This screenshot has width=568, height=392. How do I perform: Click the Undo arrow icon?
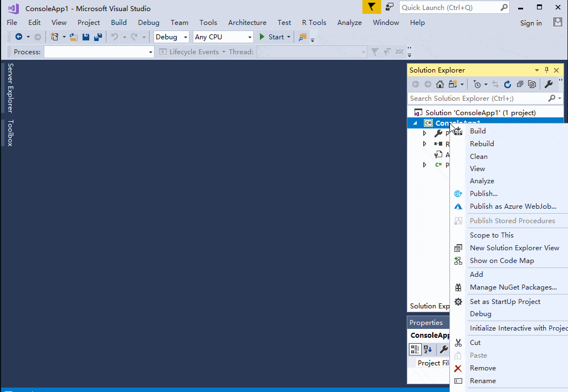point(115,37)
